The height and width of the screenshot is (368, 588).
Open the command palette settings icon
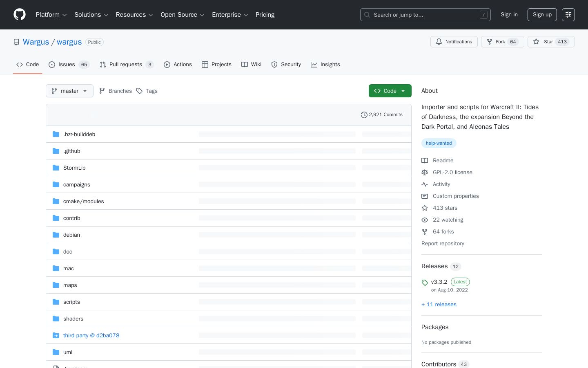point(568,15)
